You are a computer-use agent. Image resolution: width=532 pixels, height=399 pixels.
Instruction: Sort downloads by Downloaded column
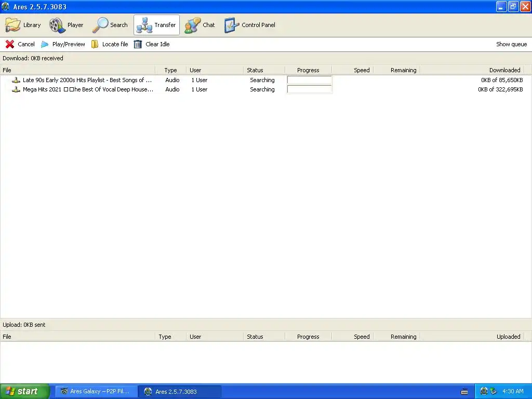tap(472, 70)
